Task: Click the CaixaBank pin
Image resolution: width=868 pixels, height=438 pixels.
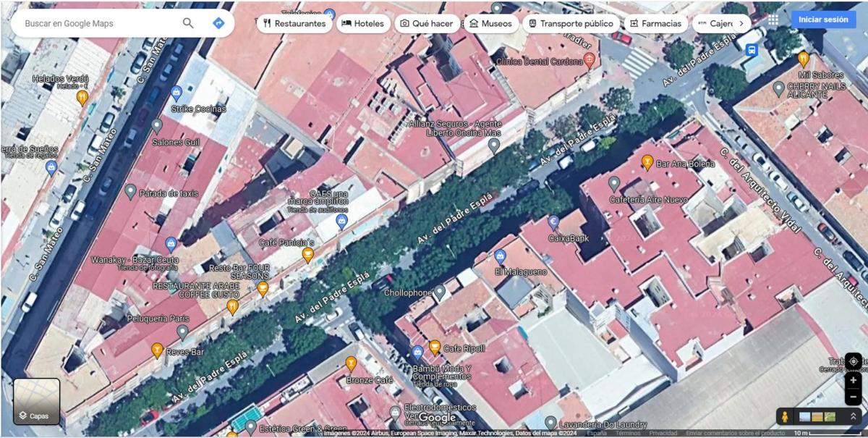Action: [x=554, y=222]
